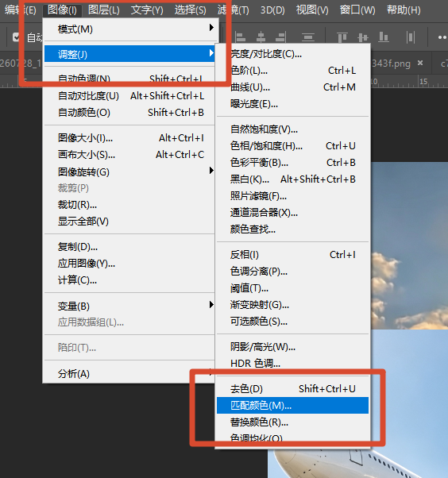
Task: Open the 3D(D) menu
Action: point(272,10)
